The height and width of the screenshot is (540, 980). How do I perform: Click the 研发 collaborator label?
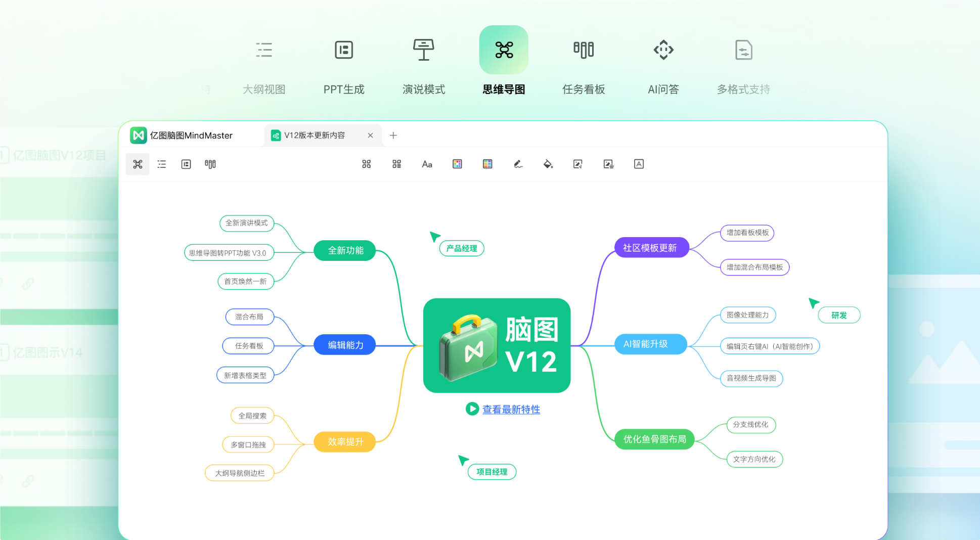coord(839,315)
